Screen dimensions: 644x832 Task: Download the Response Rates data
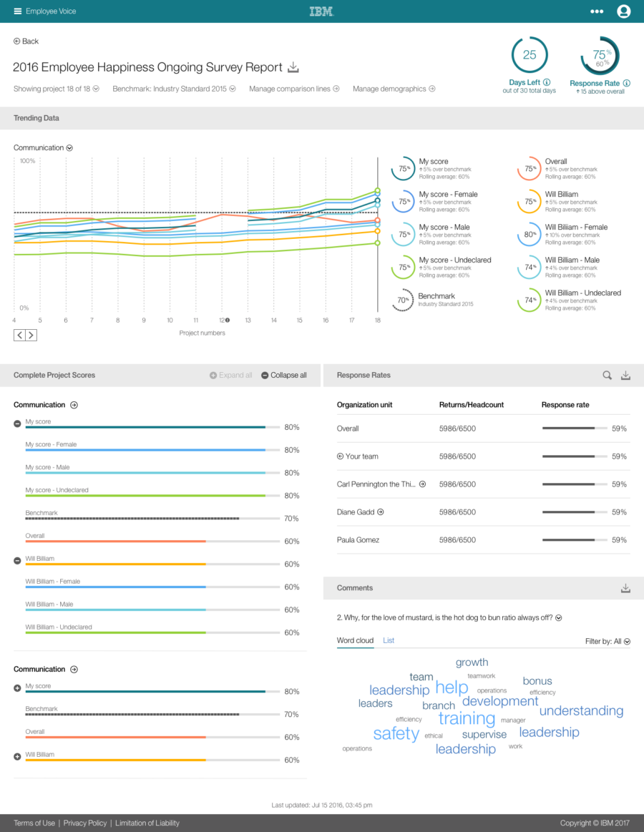625,375
